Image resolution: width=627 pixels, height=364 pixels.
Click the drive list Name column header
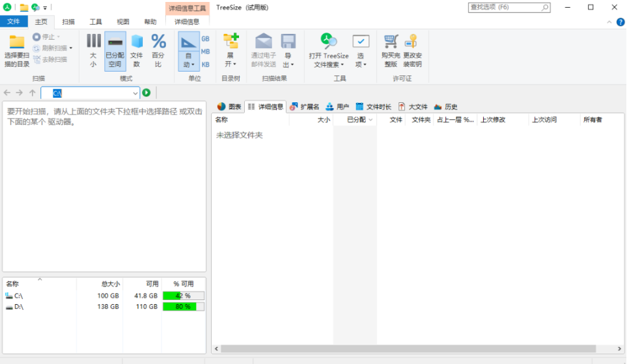(40, 284)
